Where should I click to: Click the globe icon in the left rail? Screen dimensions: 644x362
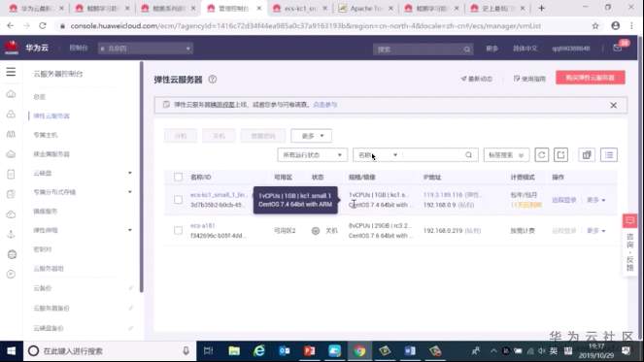(12, 254)
